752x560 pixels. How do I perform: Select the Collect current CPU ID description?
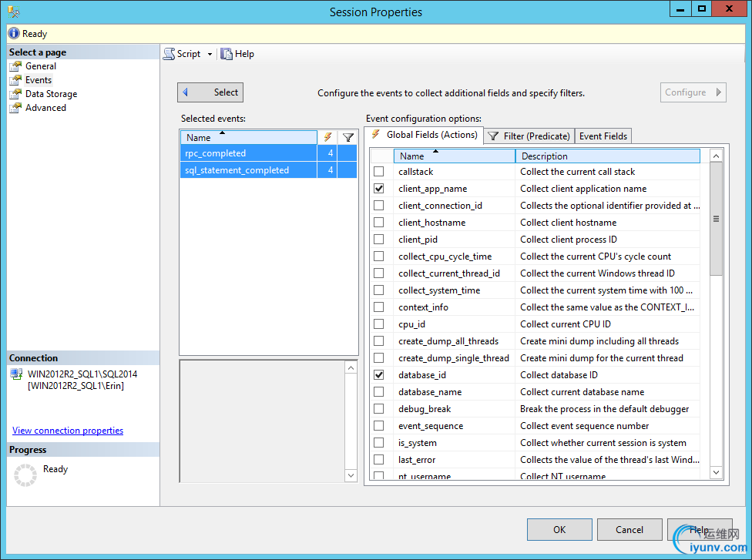click(566, 324)
